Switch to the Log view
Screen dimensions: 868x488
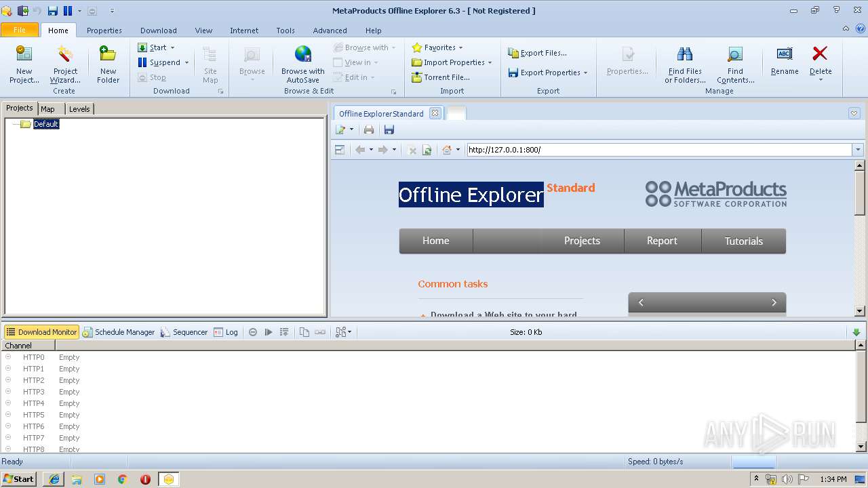[x=226, y=332]
